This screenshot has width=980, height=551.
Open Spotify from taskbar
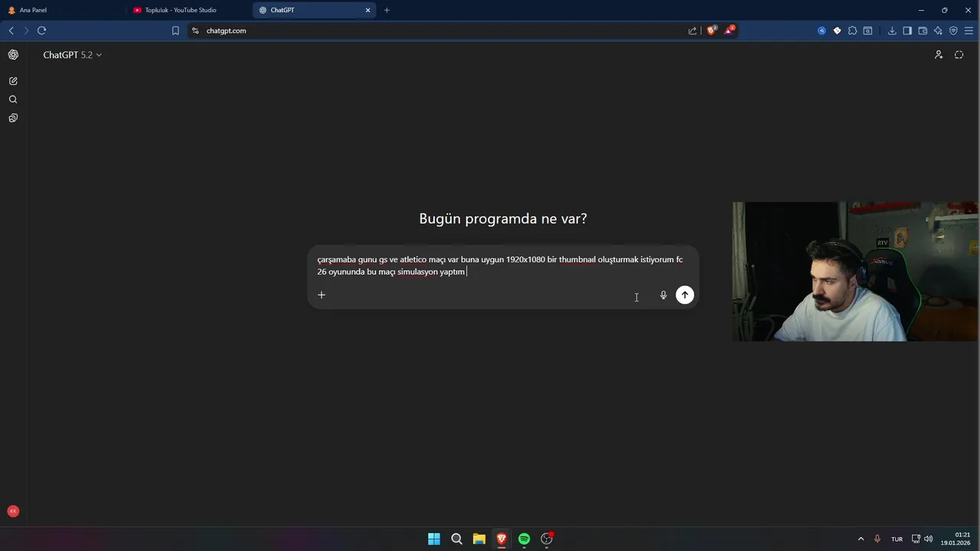pos(524,539)
